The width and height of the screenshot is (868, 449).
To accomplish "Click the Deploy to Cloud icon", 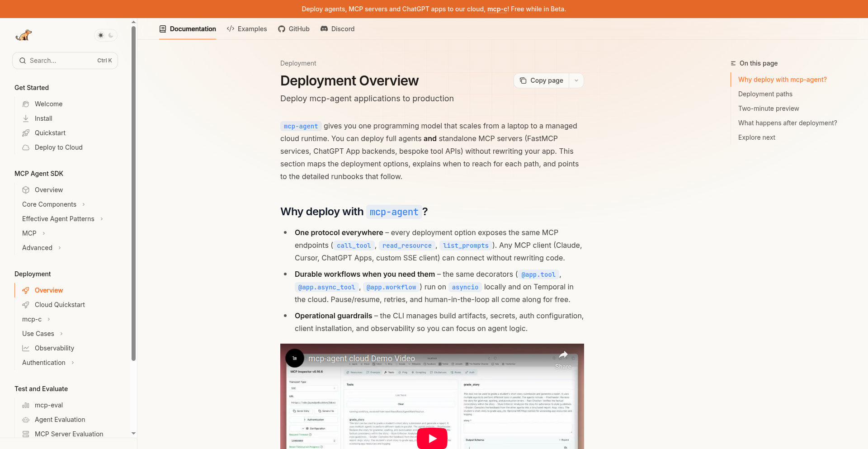I will point(26,147).
